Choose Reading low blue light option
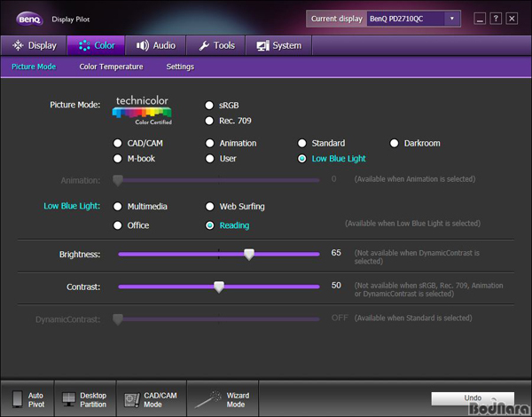This screenshot has height=417, width=532. 209,225
